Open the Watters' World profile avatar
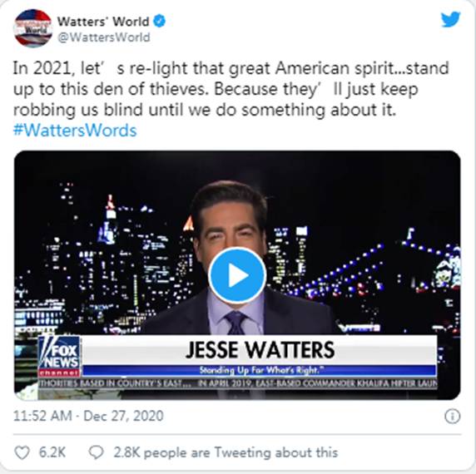Image resolution: width=476 pixels, height=474 pixels. [x=33, y=28]
